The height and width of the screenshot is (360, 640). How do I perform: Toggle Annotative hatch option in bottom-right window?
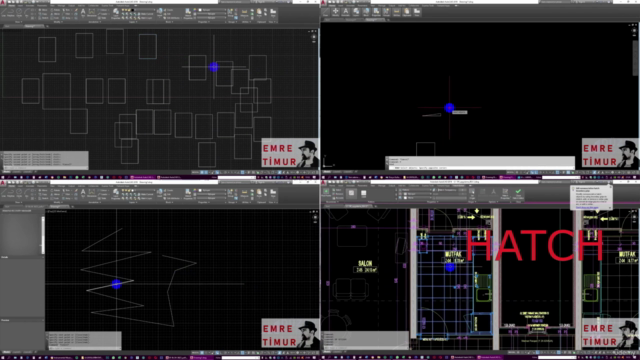point(493,192)
